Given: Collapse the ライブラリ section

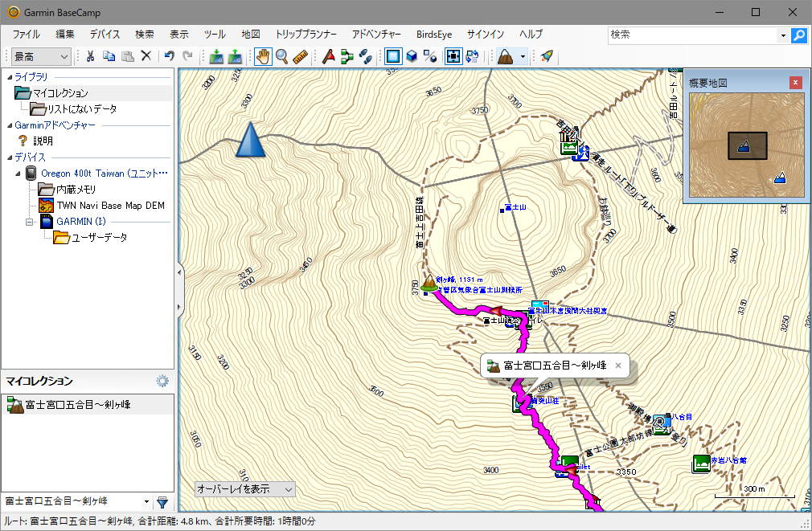Looking at the screenshot, I should click(x=10, y=77).
